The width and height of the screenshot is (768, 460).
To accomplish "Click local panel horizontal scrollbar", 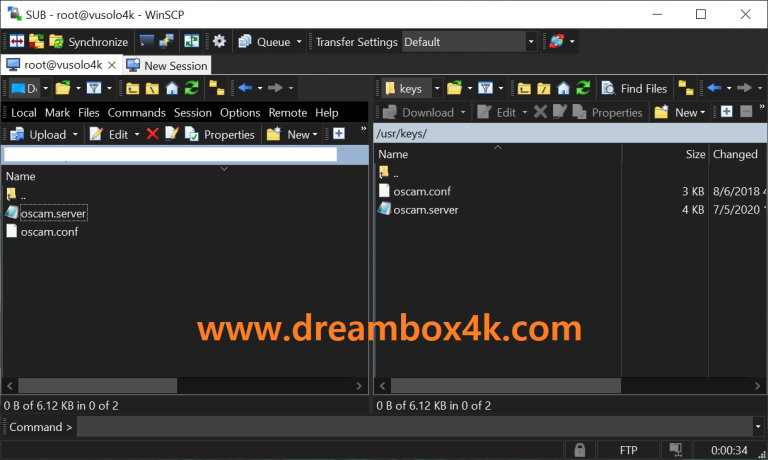I will pos(97,386).
